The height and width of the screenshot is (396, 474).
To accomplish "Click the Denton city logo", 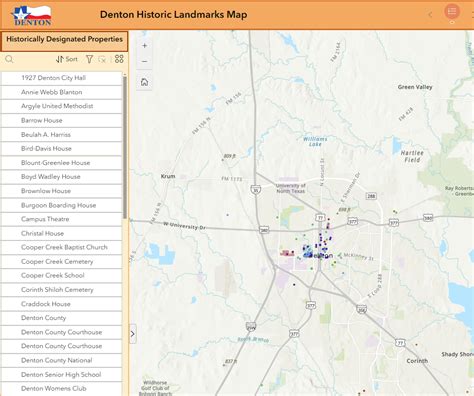I will pos(32,15).
